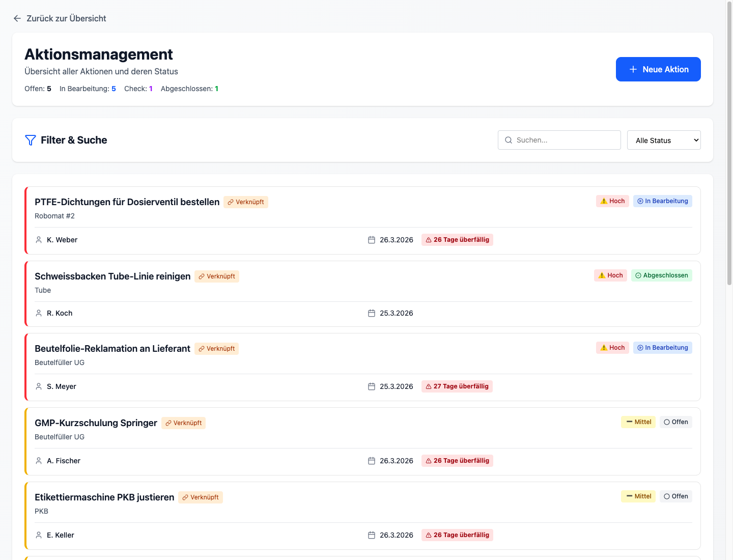Click the magnifier icon in search box
The height and width of the screenshot is (560, 733).
(x=509, y=140)
